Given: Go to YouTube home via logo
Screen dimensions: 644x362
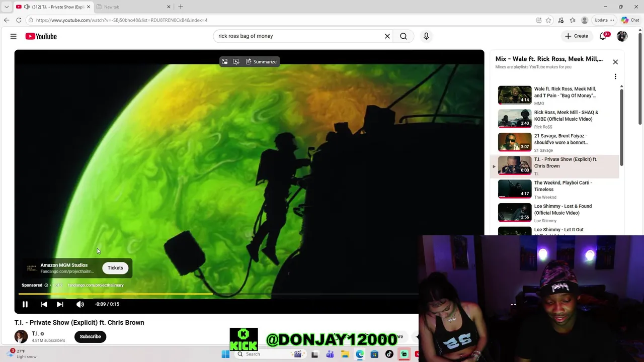Looking at the screenshot, I should [x=41, y=36].
